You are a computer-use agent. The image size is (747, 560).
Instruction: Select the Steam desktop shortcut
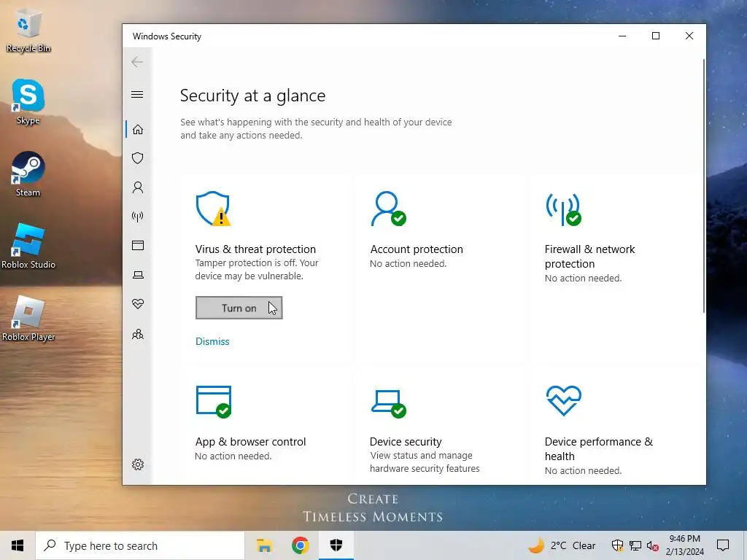click(28, 174)
